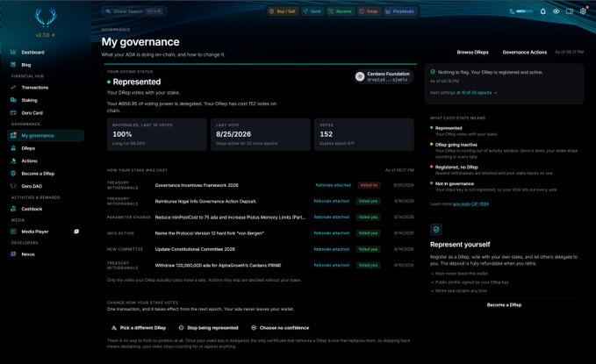The width and height of the screenshot is (596, 364).
Task: Open Rationale attached for Update Constitutional Committee
Action: 332,249
